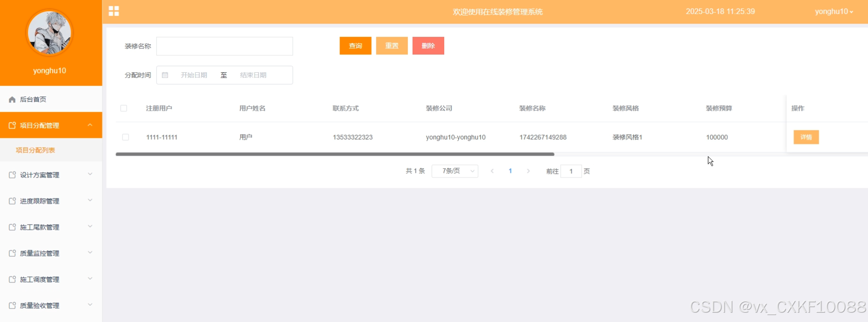This screenshot has width=868, height=322.
Task: Click the cell 装修风格1
Action: click(x=627, y=137)
